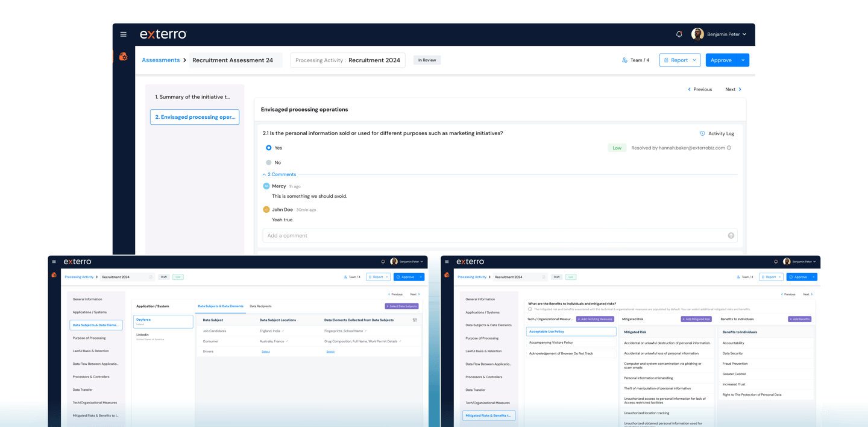Open Purpose of Processing in Data Subjects window
The height and width of the screenshot is (427, 868).
tap(89, 338)
